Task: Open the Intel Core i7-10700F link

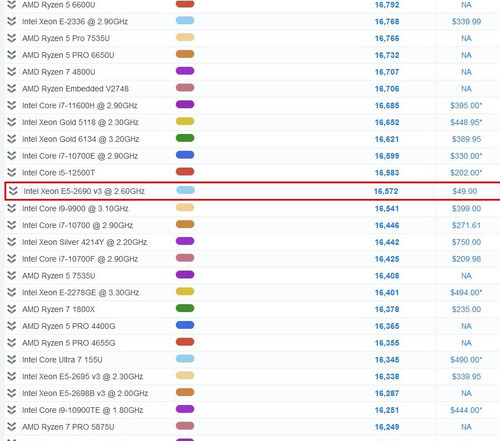Action: coord(80,259)
